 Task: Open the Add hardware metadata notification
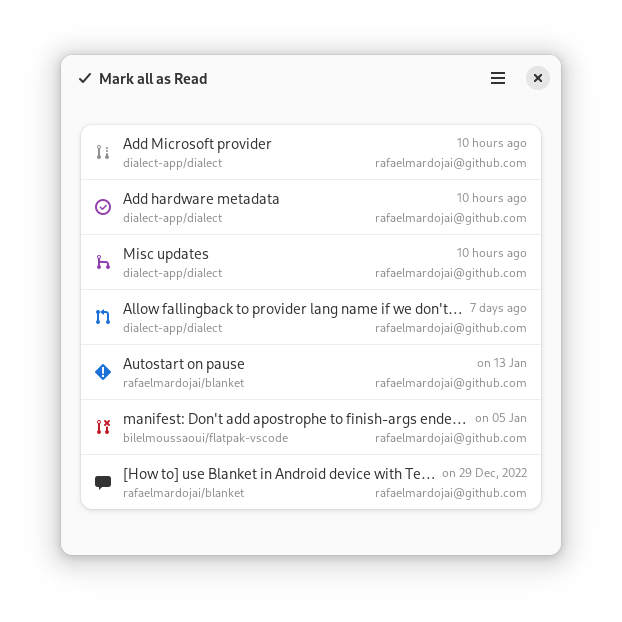[311, 207]
